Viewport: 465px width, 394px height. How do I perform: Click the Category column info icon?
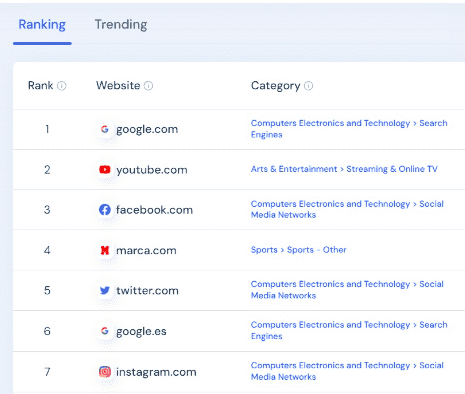[x=309, y=86]
